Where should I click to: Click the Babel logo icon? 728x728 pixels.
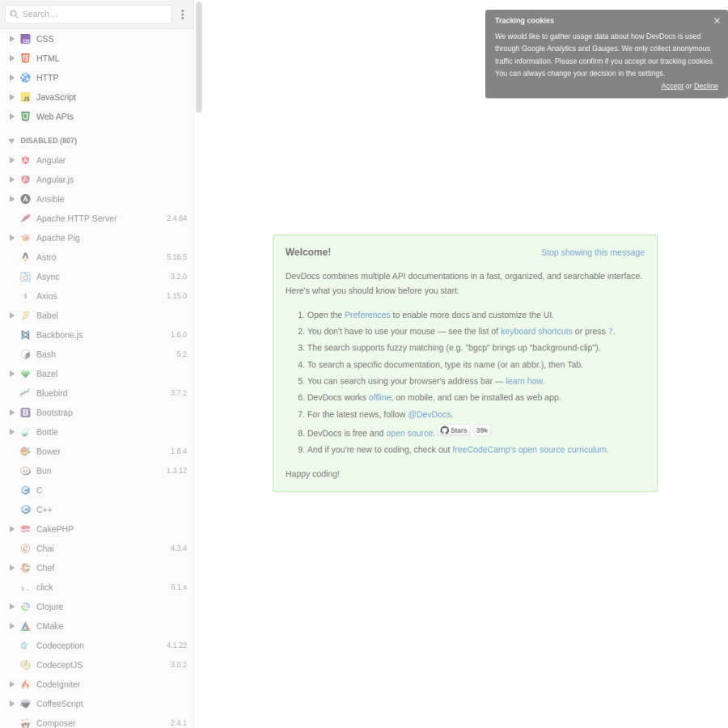tap(26, 315)
